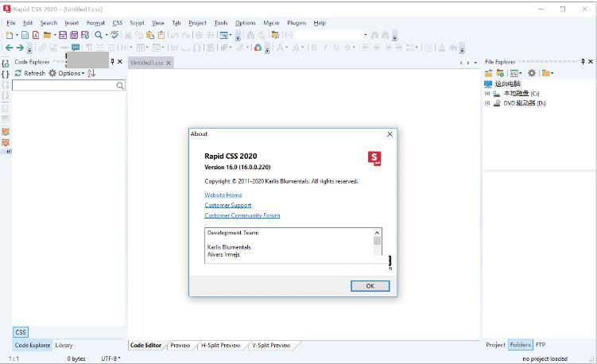Toggle the Code Explorer pin icon

click(x=112, y=61)
